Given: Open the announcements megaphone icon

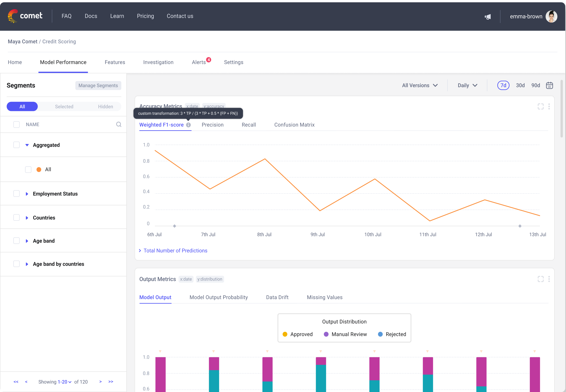Looking at the screenshot, I should [488, 17].
